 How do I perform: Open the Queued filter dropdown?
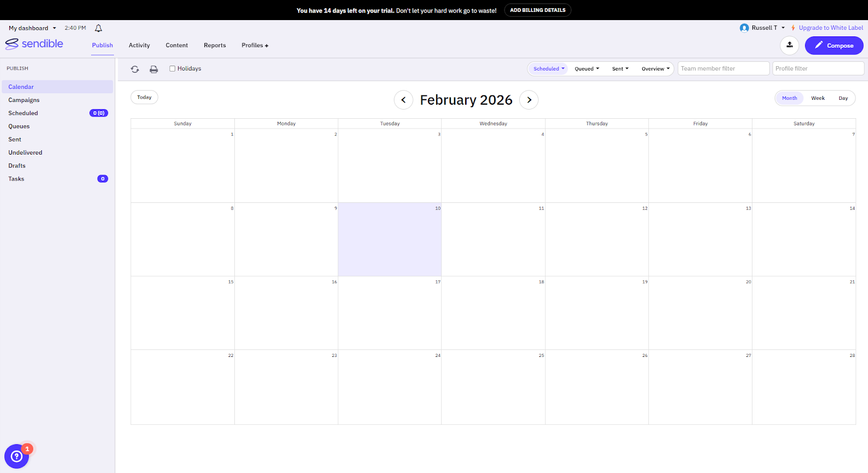click(x=587, y=69)
